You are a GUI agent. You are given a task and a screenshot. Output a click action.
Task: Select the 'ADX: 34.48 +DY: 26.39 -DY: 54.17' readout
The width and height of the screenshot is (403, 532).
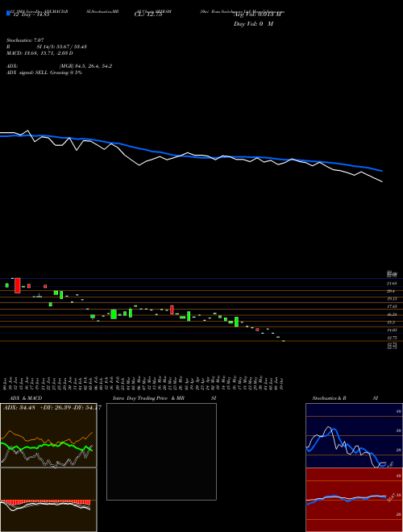click(x=52, y=408)
